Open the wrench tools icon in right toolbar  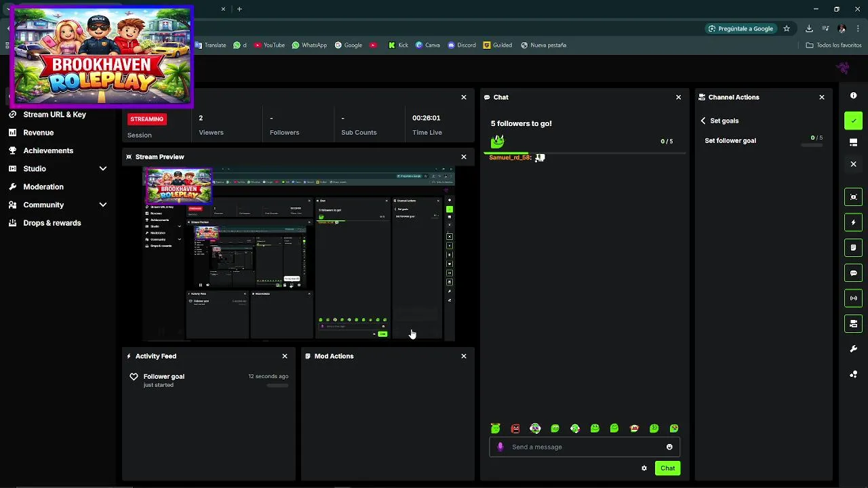pyautogui.click(x=853, y=349)
